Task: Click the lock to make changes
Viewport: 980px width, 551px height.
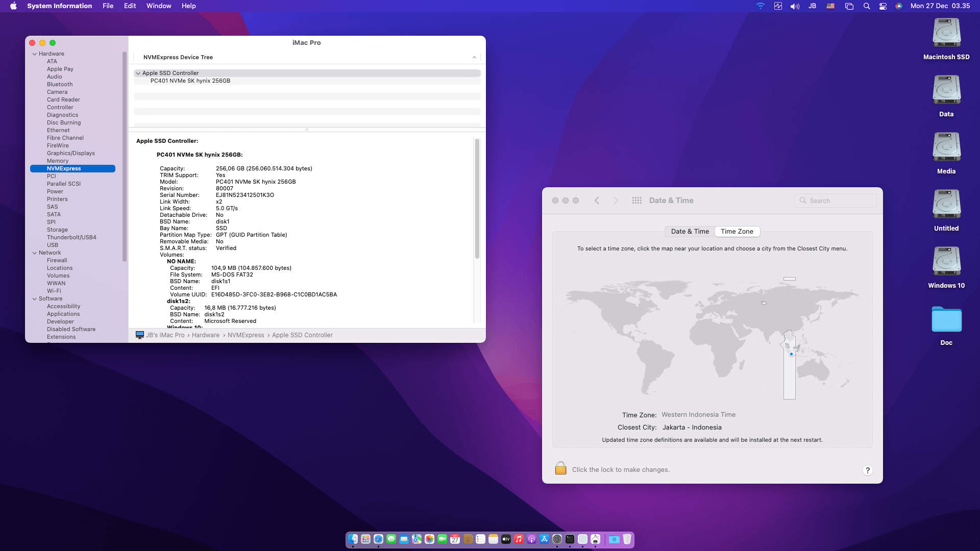Action: pyautogui.click(x=560, y=468)
